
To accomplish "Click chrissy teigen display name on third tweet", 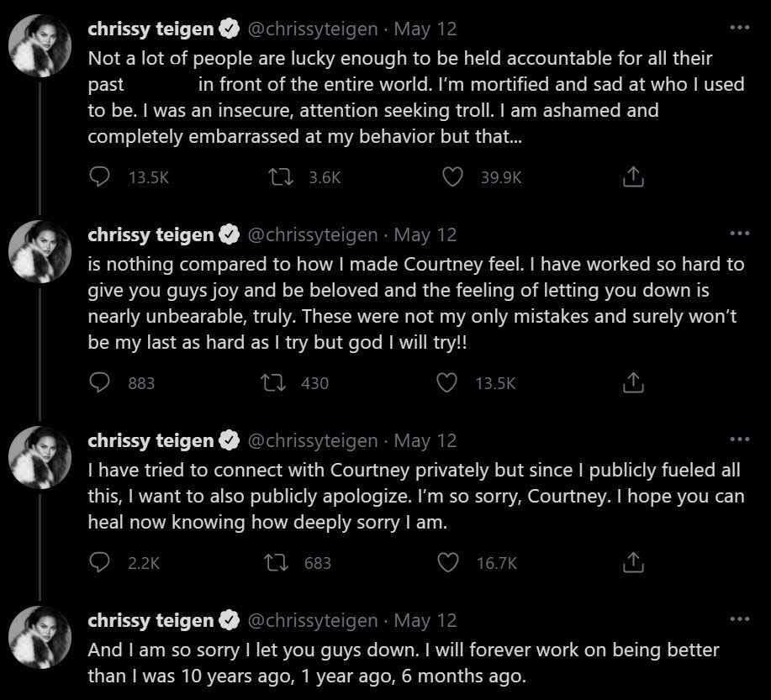I will click(151, 440).
